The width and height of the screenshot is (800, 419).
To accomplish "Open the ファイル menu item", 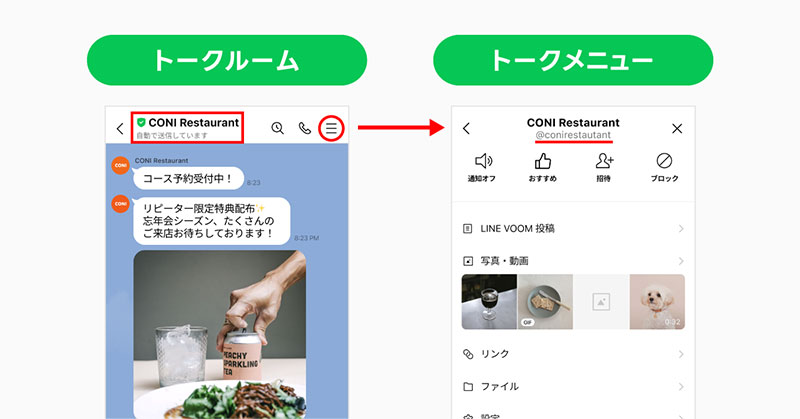I will point(573,386).
